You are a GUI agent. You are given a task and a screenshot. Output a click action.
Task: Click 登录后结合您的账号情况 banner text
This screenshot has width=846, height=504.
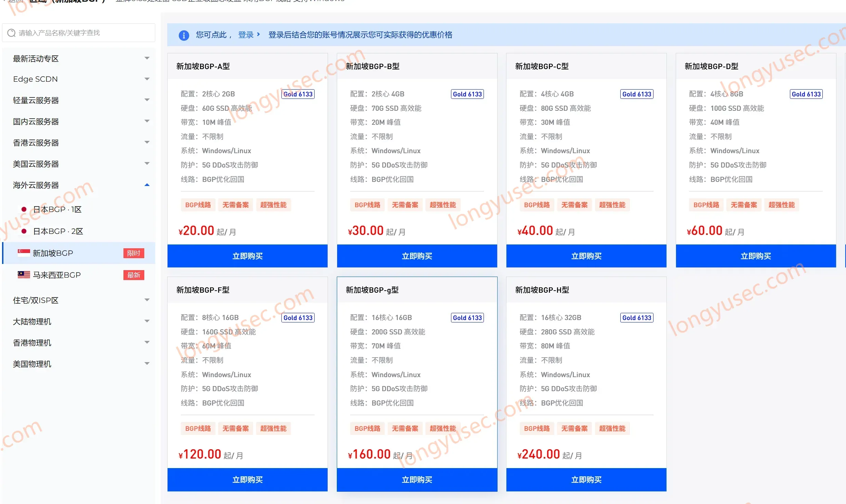[x=360, y=35]
